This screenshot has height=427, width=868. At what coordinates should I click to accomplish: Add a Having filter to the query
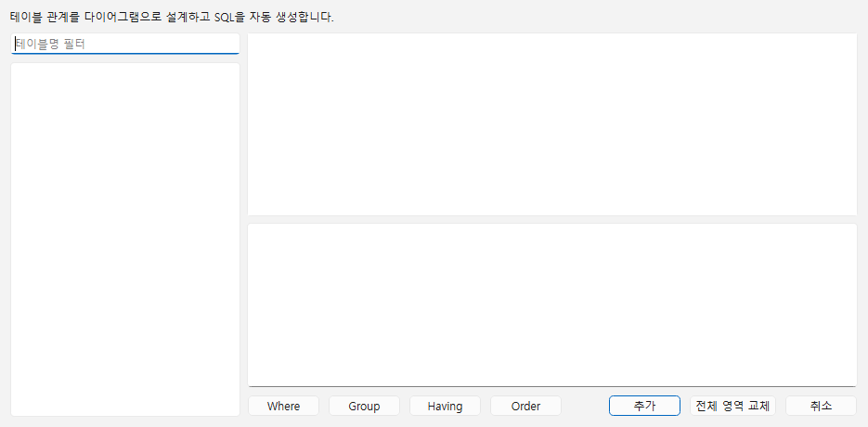[445, 406]
